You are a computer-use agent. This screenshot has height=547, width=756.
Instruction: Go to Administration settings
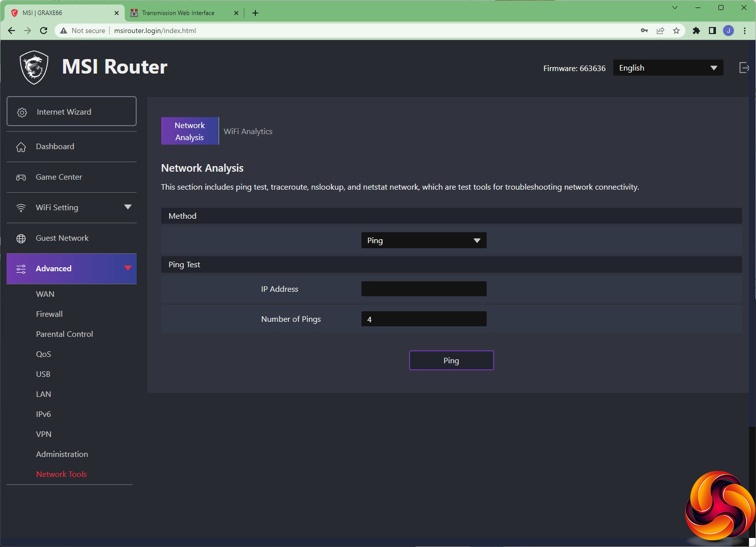[62, 454]
